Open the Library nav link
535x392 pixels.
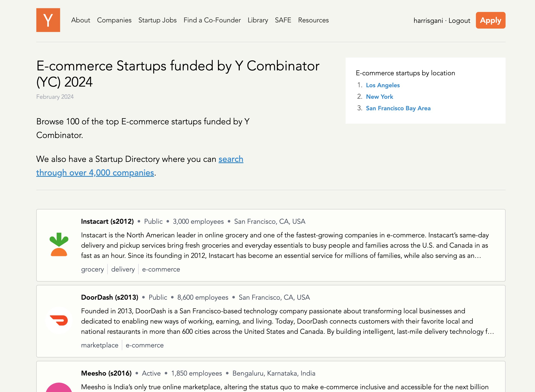(258, 20)
